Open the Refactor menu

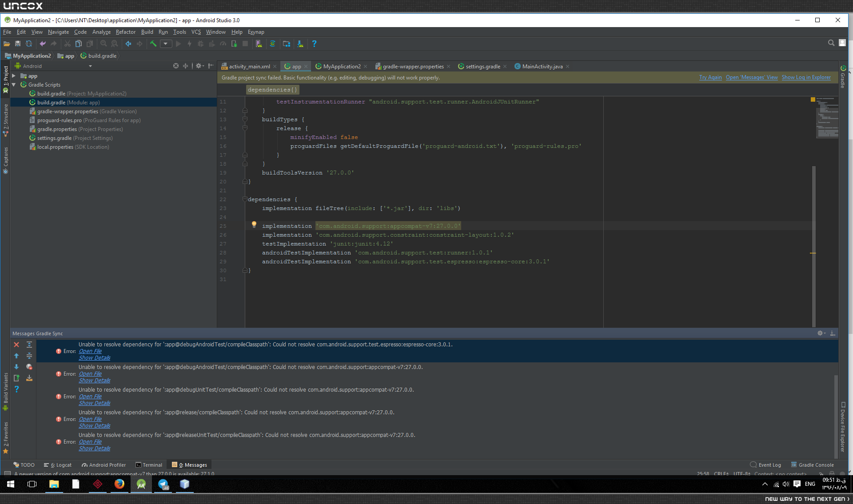tap(126, 32)
